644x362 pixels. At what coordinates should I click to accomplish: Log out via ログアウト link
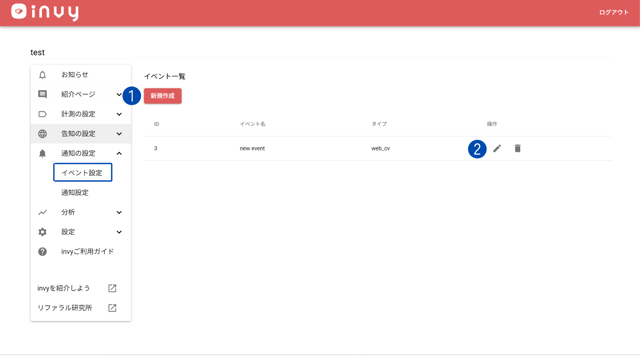[614, 12]
